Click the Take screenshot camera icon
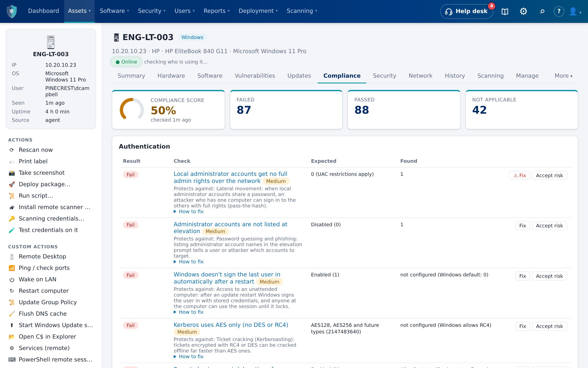588x368 pixels. click(12, 173)
